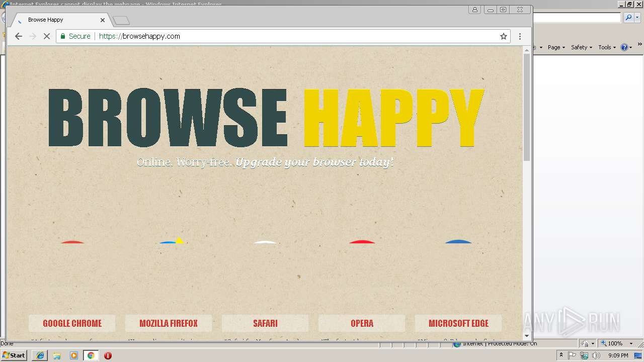The image size is (644, 362).
Task: Open a new Chrome tab
Action: [x=121, y=21]
